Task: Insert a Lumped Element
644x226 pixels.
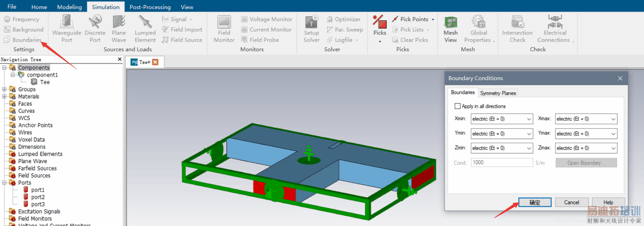Action: click(145, 29)
